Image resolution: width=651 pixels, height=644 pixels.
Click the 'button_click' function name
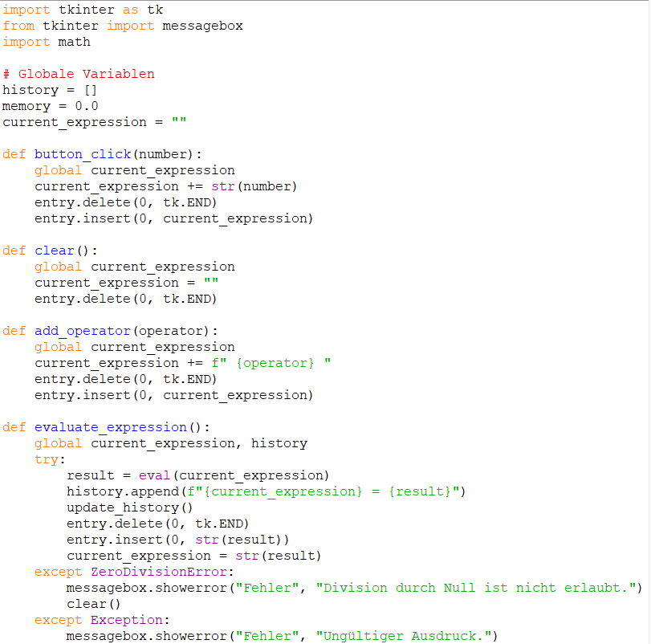(x=83, y=154)
